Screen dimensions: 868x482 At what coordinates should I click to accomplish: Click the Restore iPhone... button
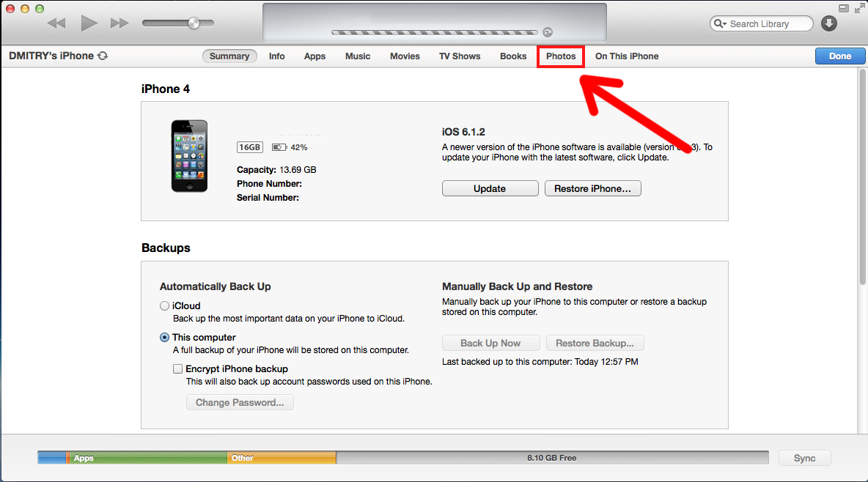[593, 189]
